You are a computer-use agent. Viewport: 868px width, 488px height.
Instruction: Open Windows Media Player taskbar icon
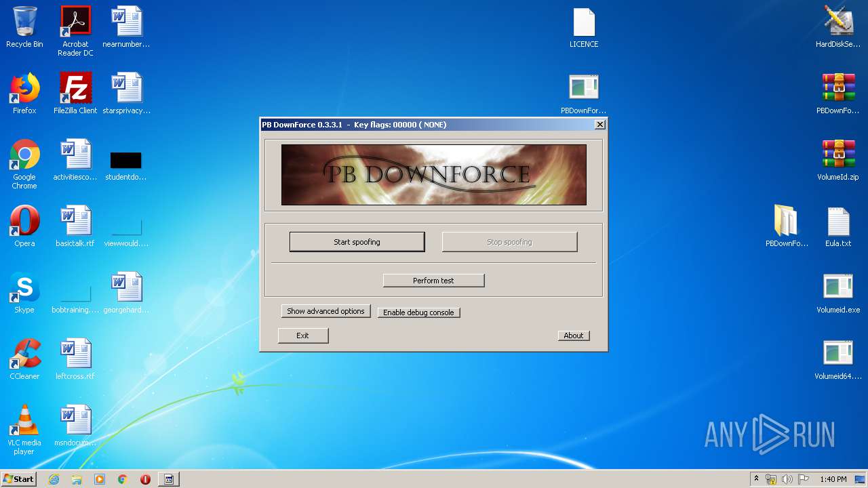pos(100,479)
